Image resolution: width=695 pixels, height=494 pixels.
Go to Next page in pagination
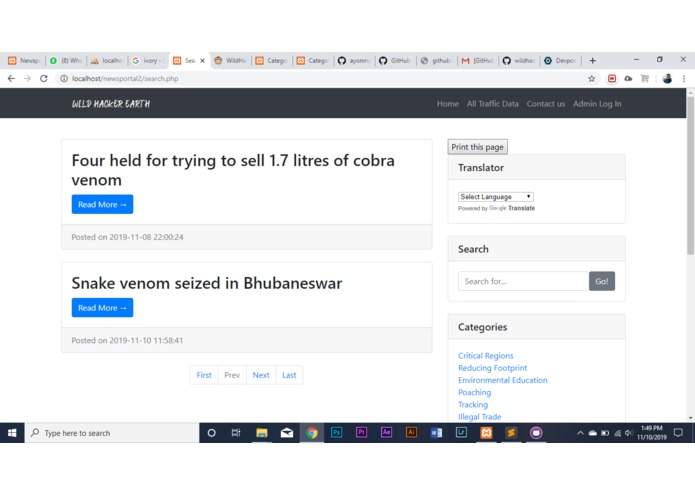261,375
